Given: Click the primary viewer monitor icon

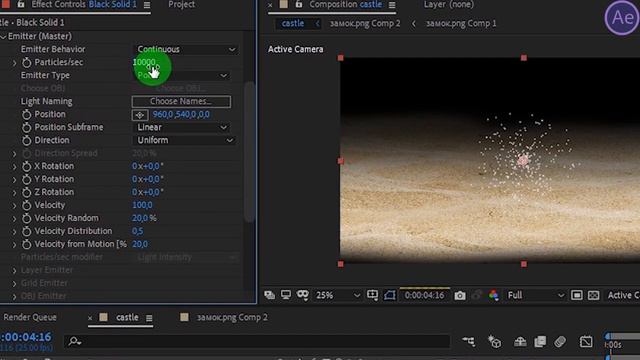Looking at the screenshot, I should (286, 295).
